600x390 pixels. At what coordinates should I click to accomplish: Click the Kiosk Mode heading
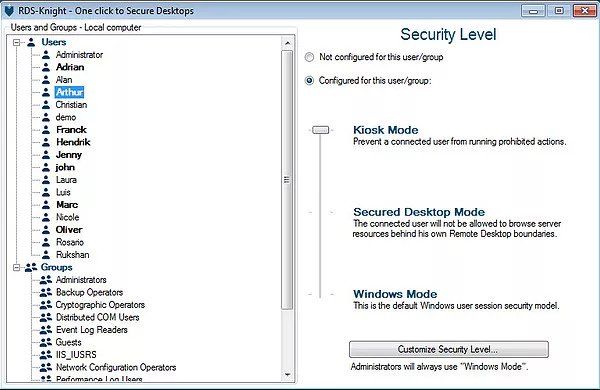click(x=386, y=130)
